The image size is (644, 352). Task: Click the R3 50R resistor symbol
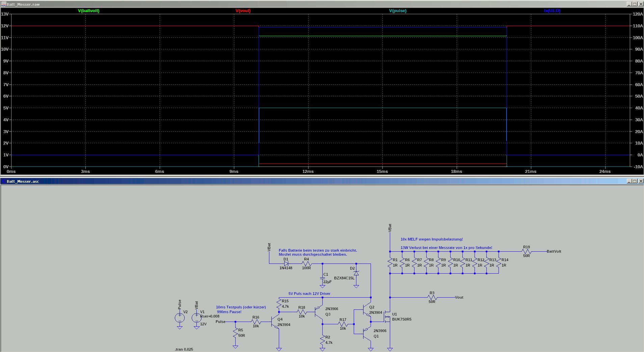(432, 298)
